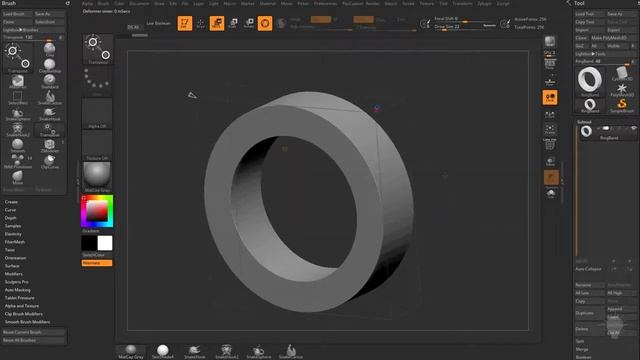Select the SelectRect brush
This screenshot has height=360, width=640.
tap(18, 98)
